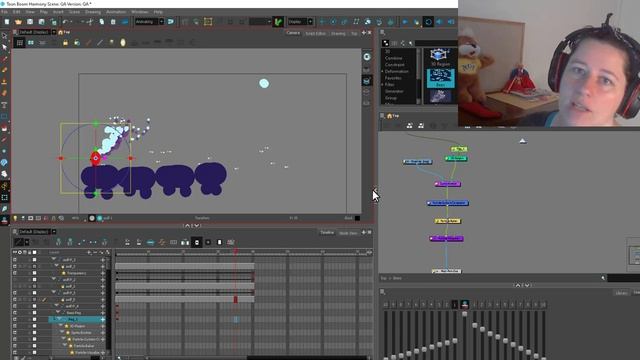Adjust the tallest onion skin slider handle
Screen dimensions: 640x360
click(464, 313)
